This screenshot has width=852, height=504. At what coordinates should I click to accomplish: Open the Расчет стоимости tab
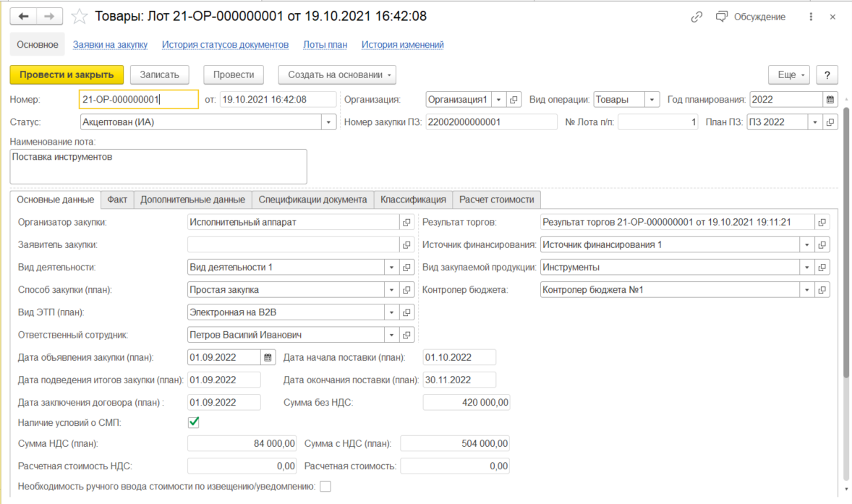pos(497,200)
